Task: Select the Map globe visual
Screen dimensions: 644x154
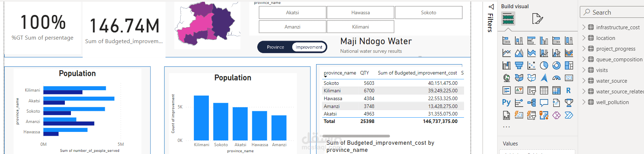Action: [506, 78]
